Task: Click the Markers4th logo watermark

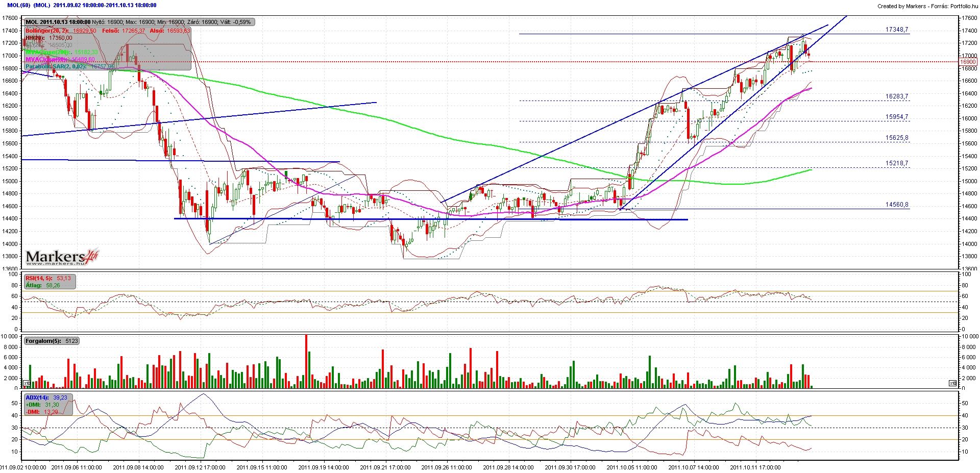Action: [x=62, y=257]
